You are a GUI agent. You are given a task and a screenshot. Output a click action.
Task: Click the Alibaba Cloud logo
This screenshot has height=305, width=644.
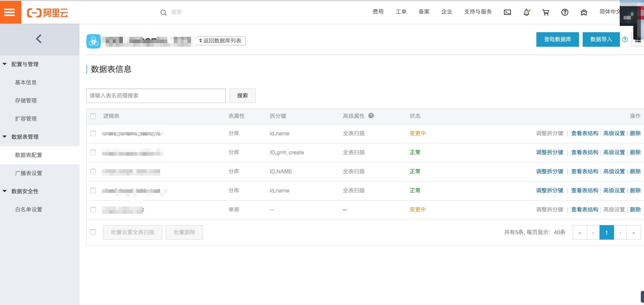click(47, 12)
